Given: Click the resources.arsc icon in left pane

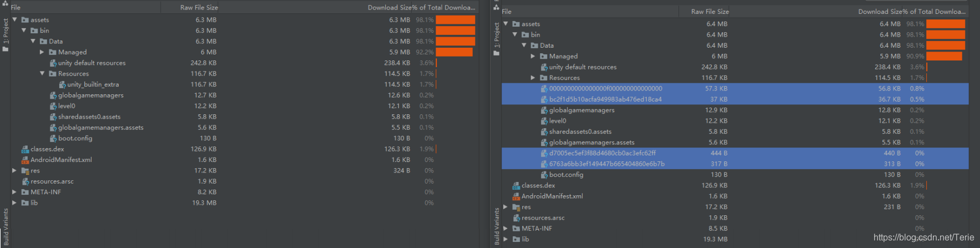Looking at the screenshot, I should (25, 181).
